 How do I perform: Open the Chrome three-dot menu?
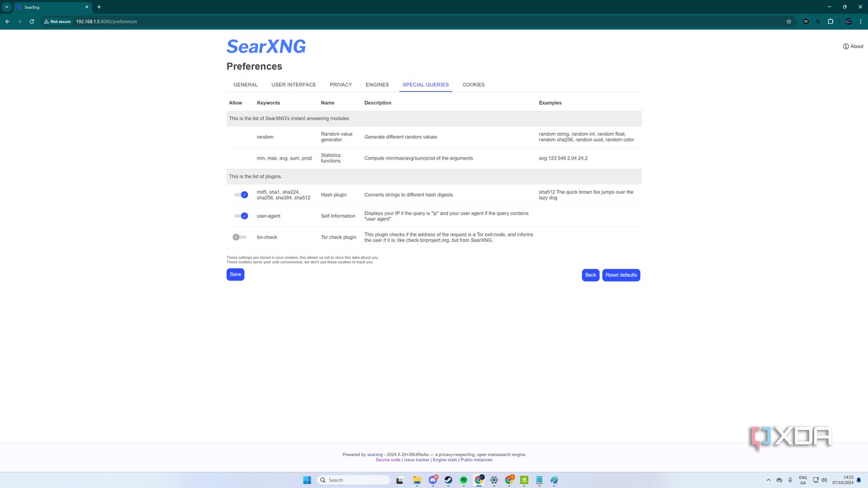(860, 21)
